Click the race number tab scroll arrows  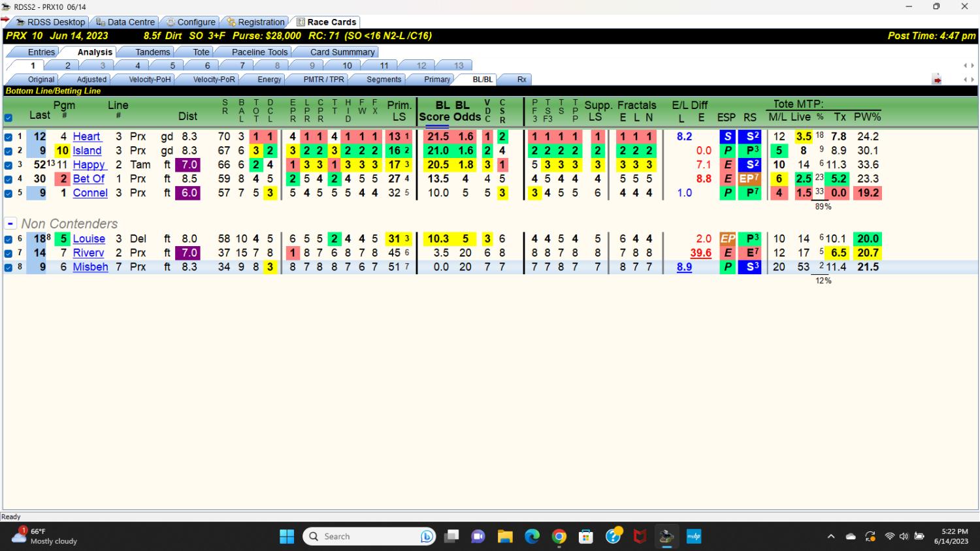(x=969, y=65)
